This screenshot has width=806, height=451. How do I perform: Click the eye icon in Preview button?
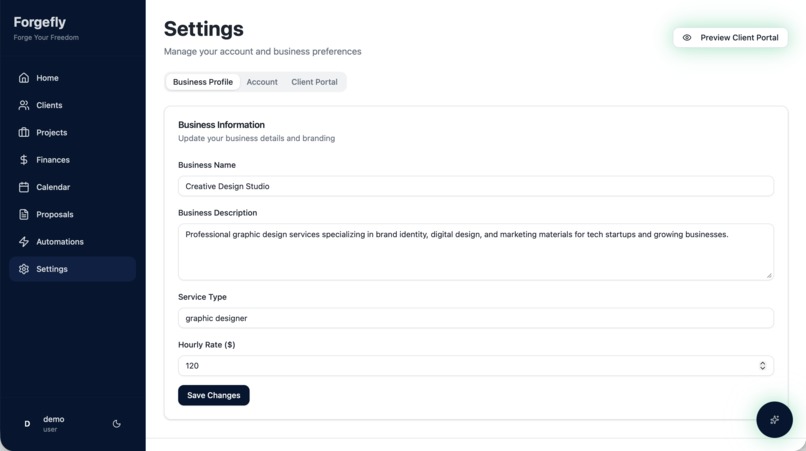pos(687,38)
